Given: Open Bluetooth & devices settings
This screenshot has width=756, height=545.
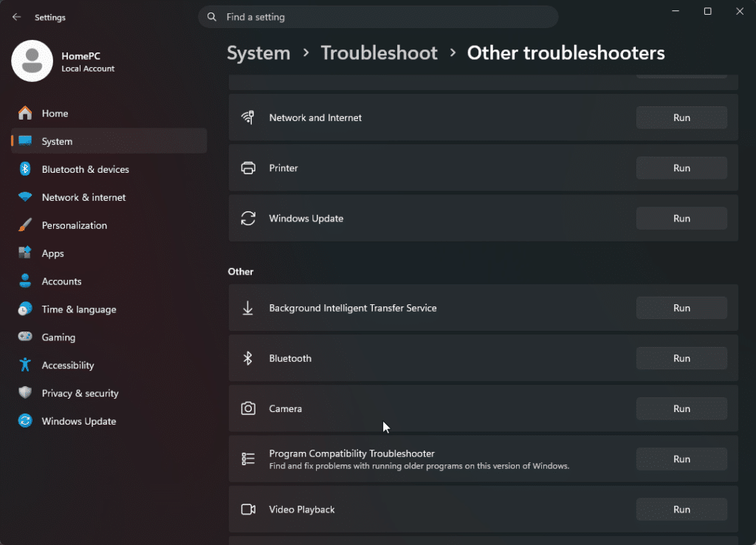Looking at the screenshot, I should [x=109, y=169].
